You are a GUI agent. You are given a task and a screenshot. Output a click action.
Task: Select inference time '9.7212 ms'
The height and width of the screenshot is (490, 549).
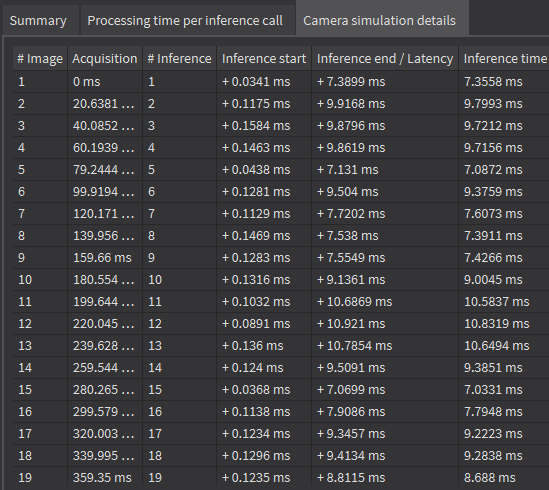504,126
